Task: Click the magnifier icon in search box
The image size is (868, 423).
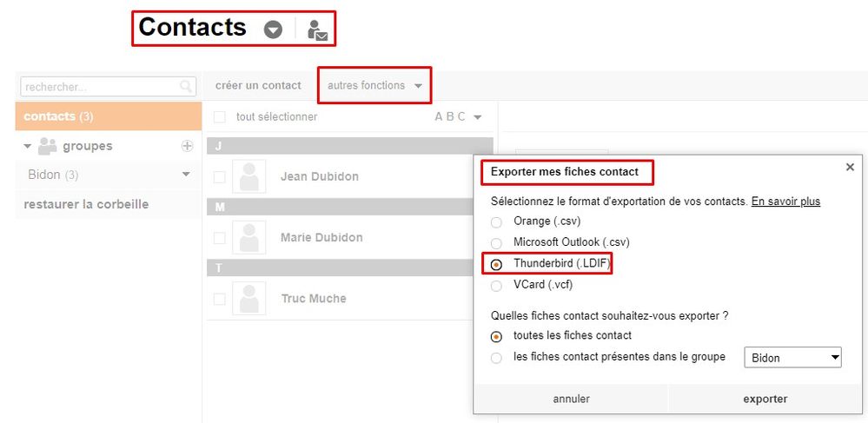Action: tap(186, 86)
